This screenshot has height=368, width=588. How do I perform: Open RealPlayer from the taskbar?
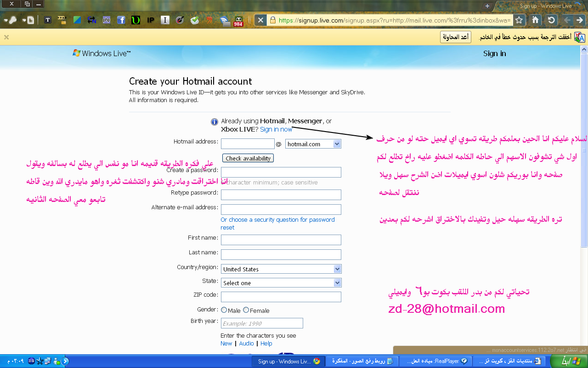pos(434,361)
